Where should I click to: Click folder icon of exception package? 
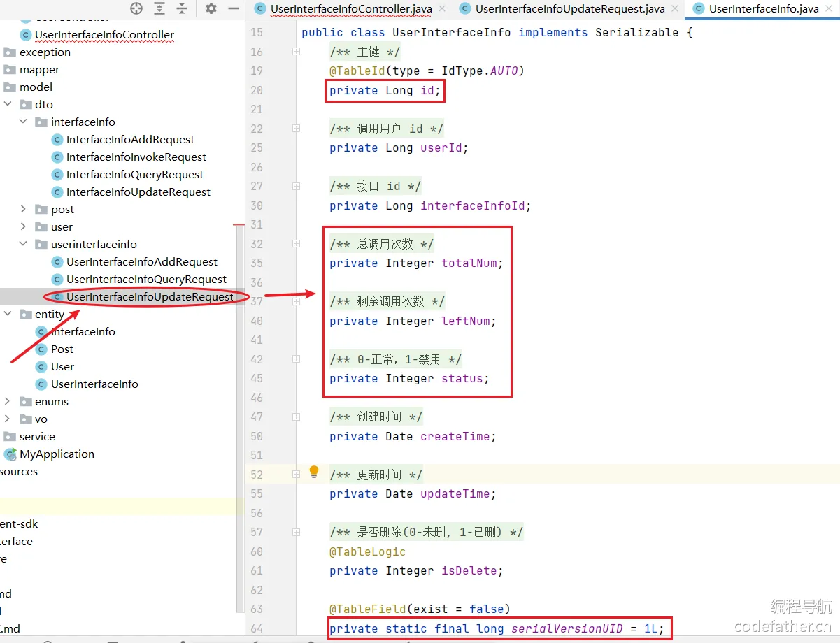pos(10,52)
